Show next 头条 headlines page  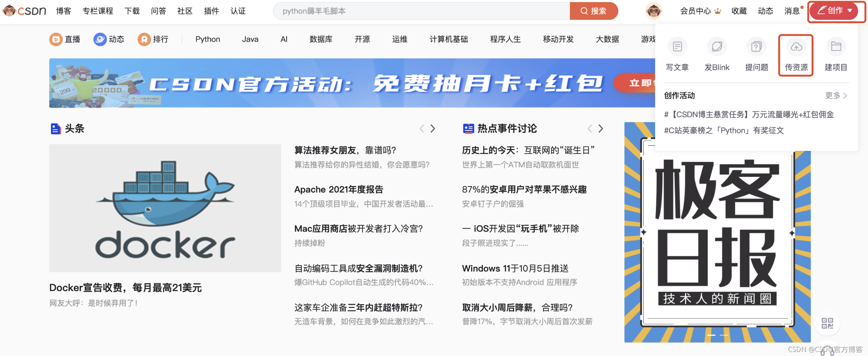point(433,128)
